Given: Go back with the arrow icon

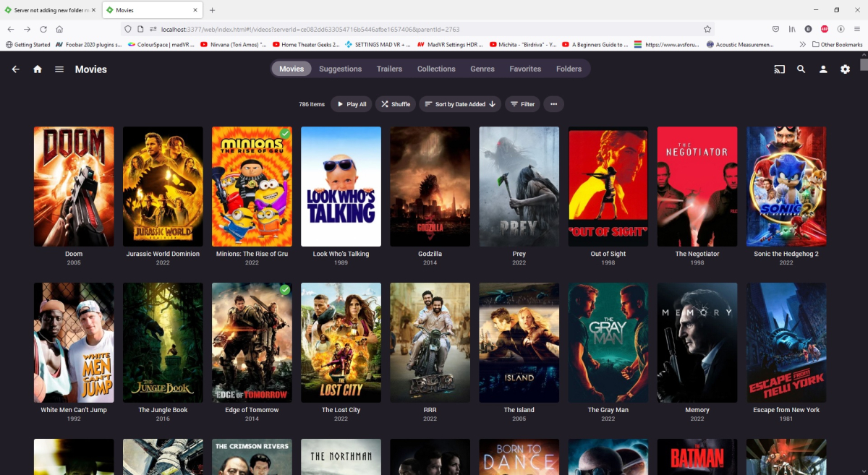Looking at the screenshot, I should 15,69.
